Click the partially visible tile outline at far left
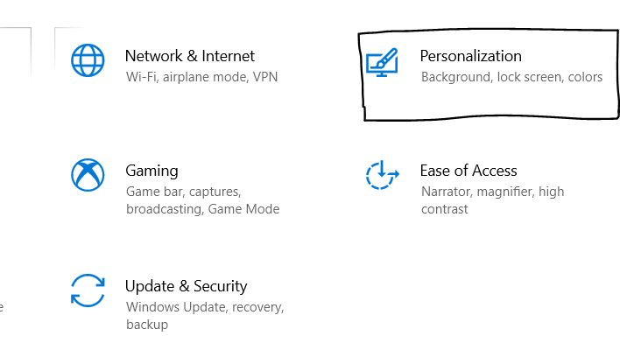The image size is (620, 364). pyautogui.click(x=31, y=52)
